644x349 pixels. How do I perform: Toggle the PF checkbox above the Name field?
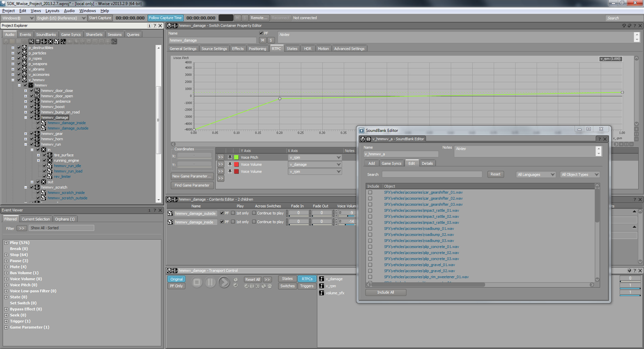(261, 33)
